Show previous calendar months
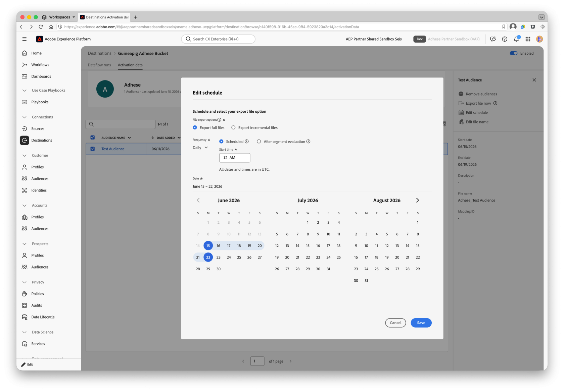Screen dimensions: 564x392 pyautogui.click(x=198, y=200)
